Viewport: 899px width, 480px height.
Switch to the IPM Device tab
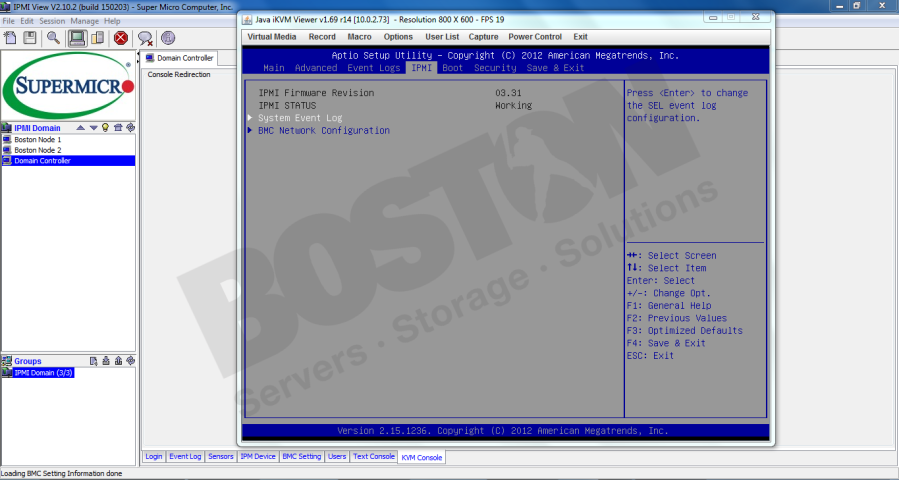258,456
